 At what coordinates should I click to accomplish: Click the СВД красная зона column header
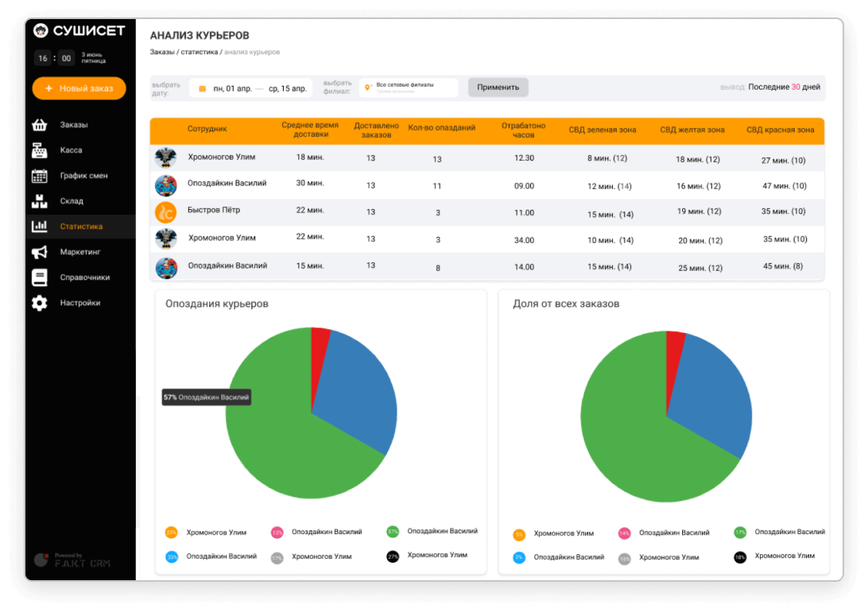coord(780,130)
